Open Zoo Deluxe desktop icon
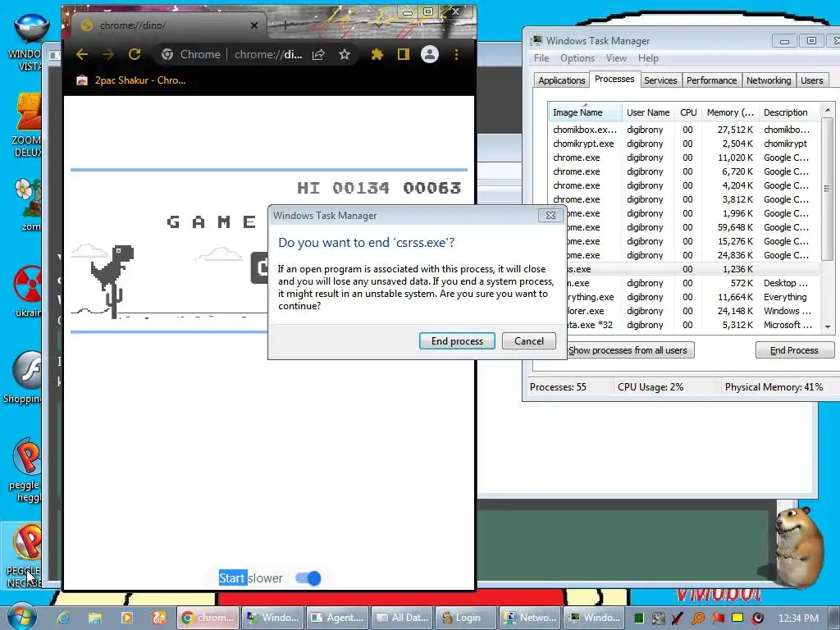 [27, 126]
